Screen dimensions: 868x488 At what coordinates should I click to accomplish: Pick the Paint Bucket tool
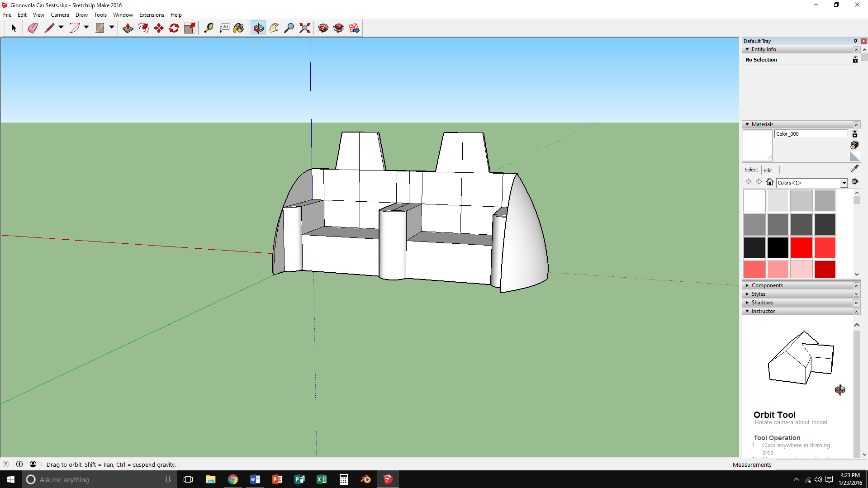(238, 28)
